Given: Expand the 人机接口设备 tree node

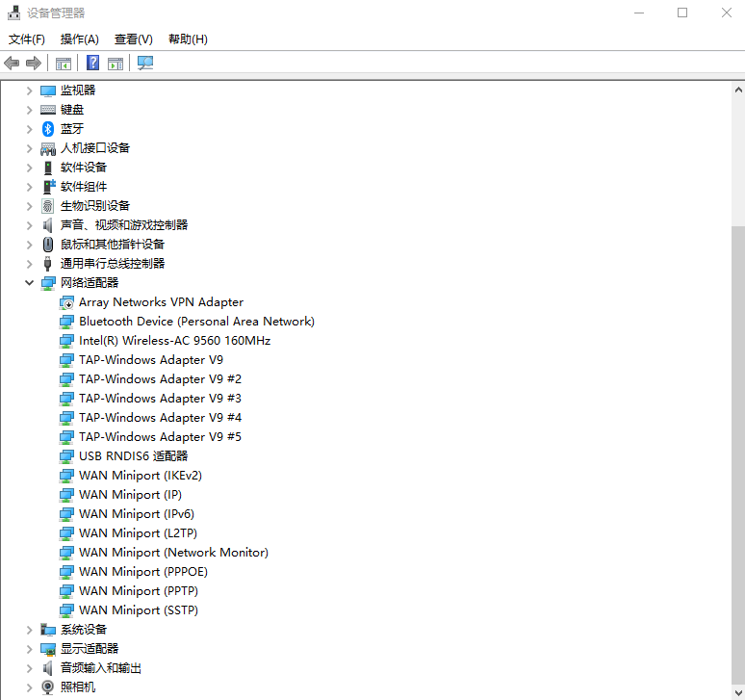Looking at the screenshot, I should [29, 148].
